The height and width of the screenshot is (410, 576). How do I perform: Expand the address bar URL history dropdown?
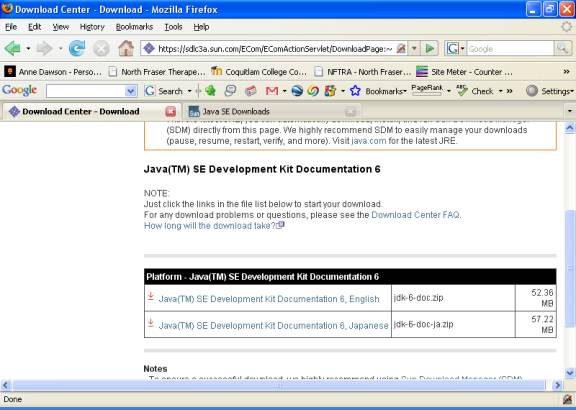[414, 48]
